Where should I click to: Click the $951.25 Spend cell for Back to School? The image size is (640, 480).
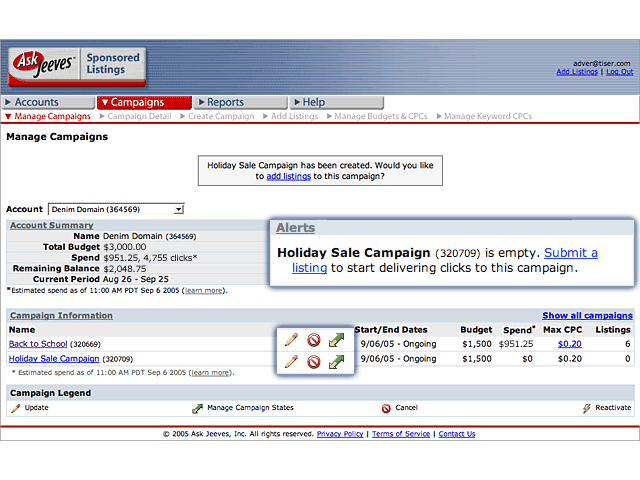pos(516,344)
